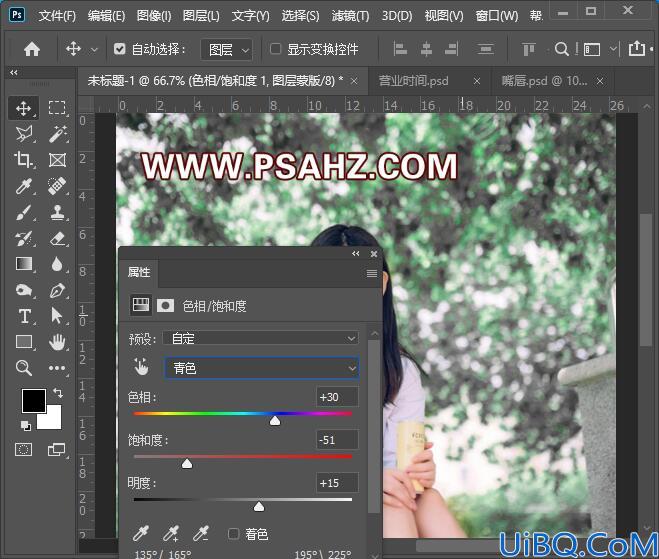Change the screen mode

point(56,450)
